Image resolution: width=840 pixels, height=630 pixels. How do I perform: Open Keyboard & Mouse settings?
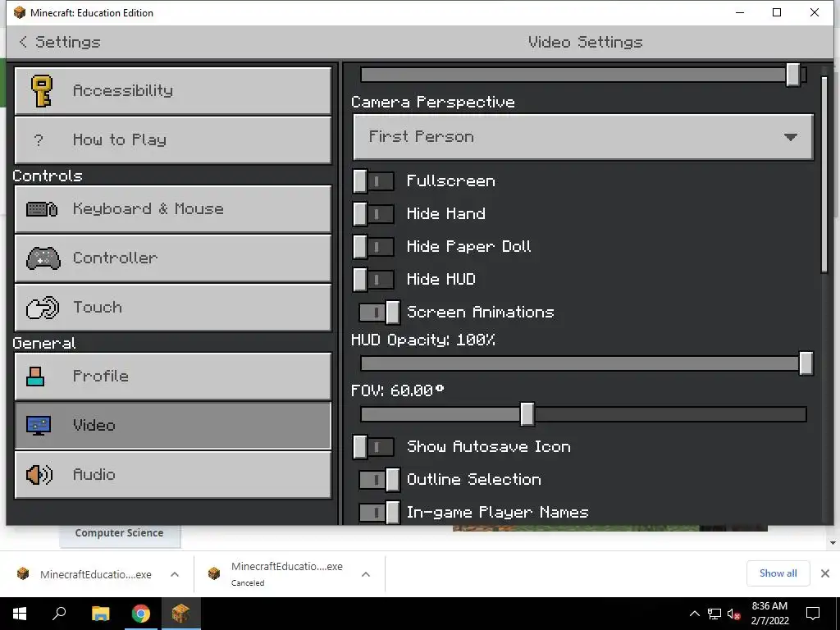pos(173,209)
